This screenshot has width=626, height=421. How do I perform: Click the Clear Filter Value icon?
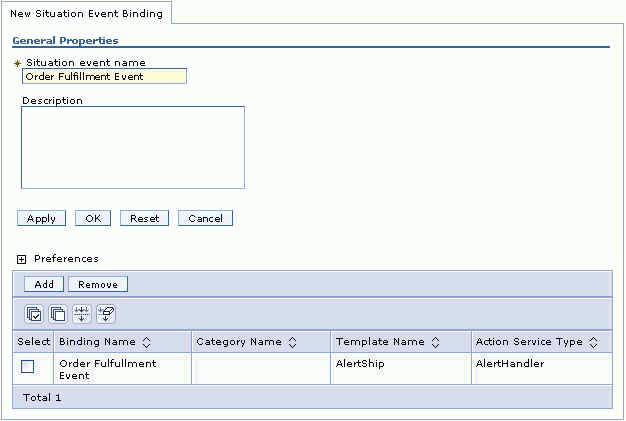[x=107, y=314]
